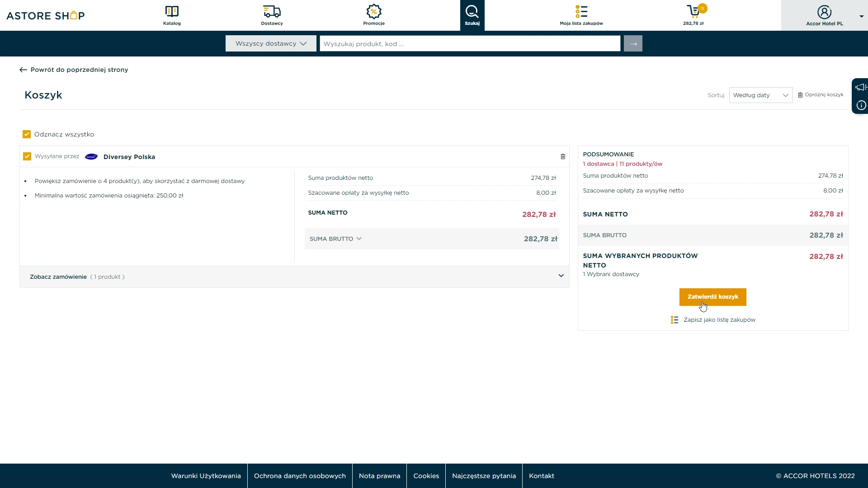The width and height of the screenshot is (868, 488).
Task: Open the info side panel icon
Action: point(861,105)
